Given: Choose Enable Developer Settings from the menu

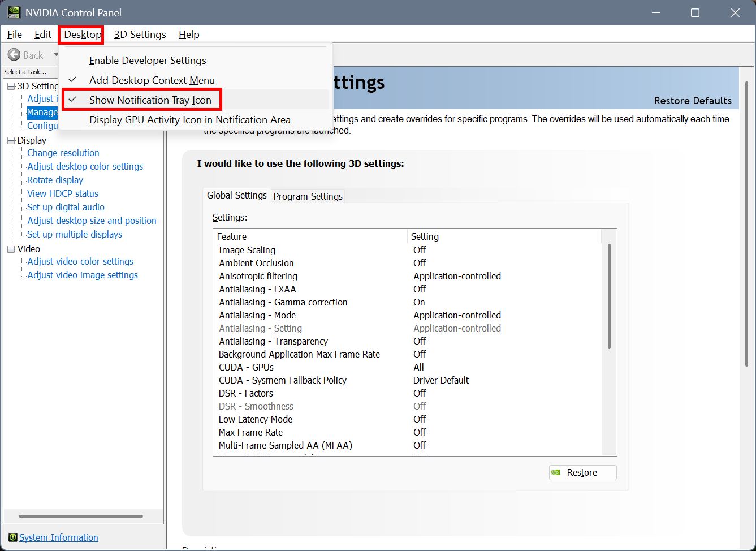Looking at the screenshot, I should pos(195,61).
